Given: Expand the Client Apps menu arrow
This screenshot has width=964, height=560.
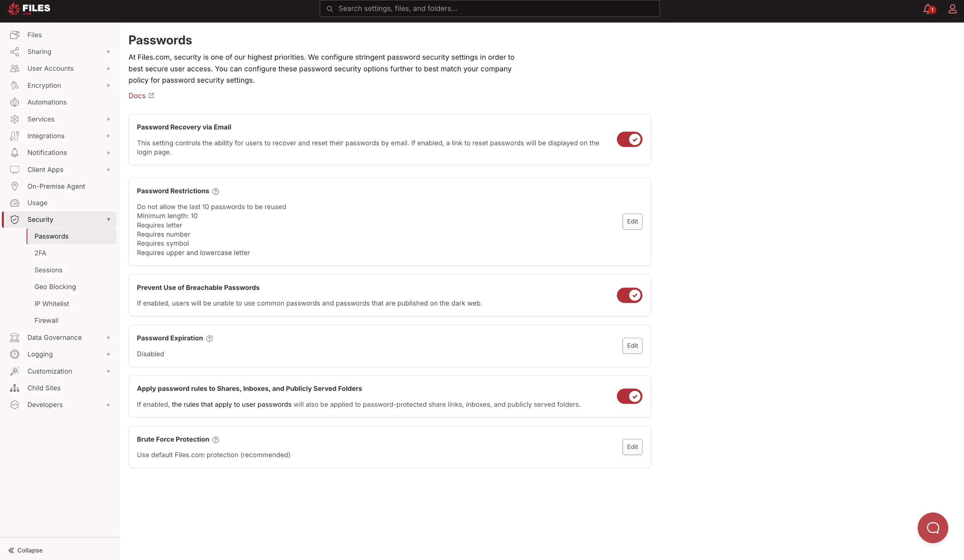Looking at the screenshot, I should click(x=109, y=169).
